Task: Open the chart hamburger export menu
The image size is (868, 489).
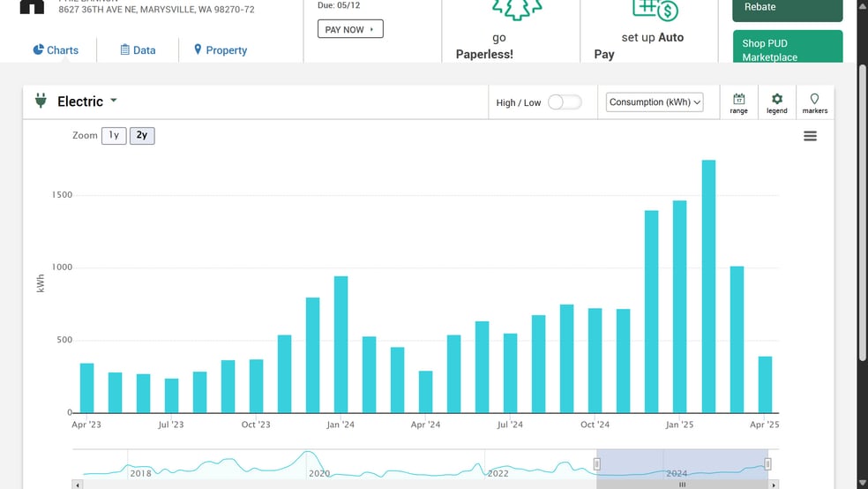Action: pyautogui.click(x=810, y=136)
